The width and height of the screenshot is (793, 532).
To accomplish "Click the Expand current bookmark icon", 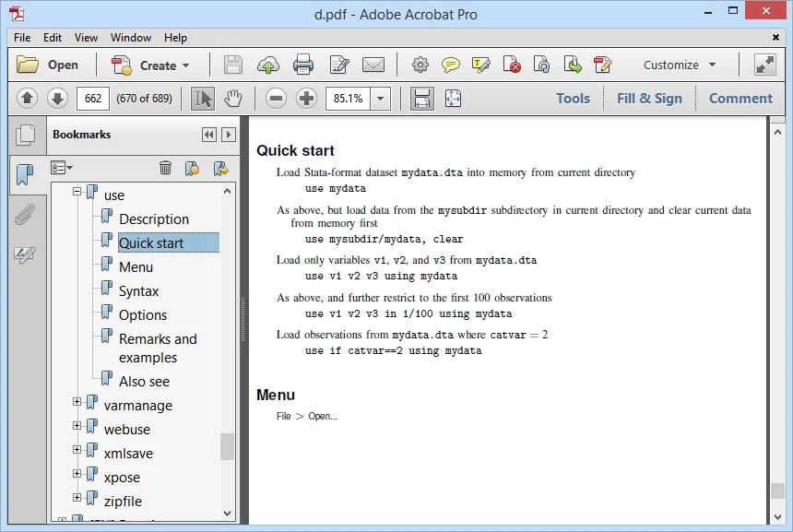I will [x=220, y=168].
